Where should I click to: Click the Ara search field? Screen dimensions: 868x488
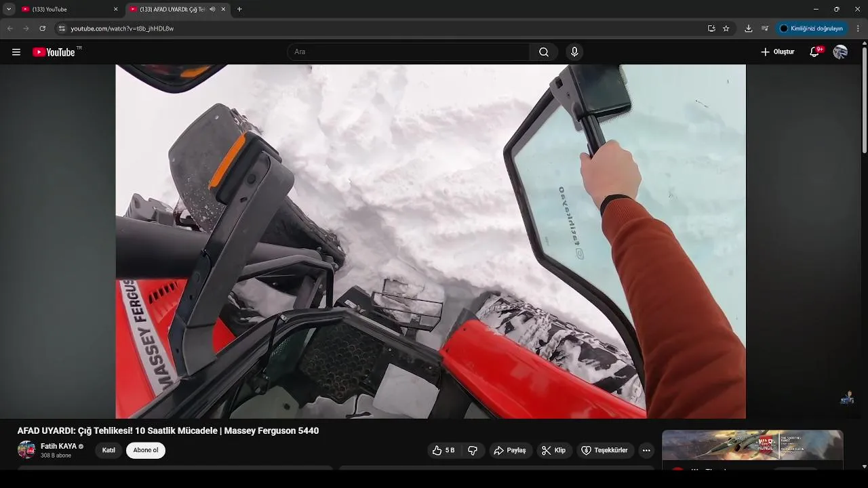click(x=409, y=52)
